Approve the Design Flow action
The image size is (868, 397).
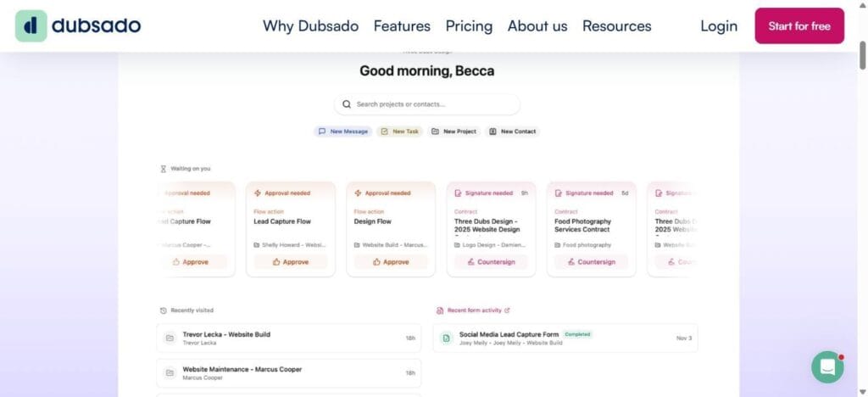(x=391, y=262)
